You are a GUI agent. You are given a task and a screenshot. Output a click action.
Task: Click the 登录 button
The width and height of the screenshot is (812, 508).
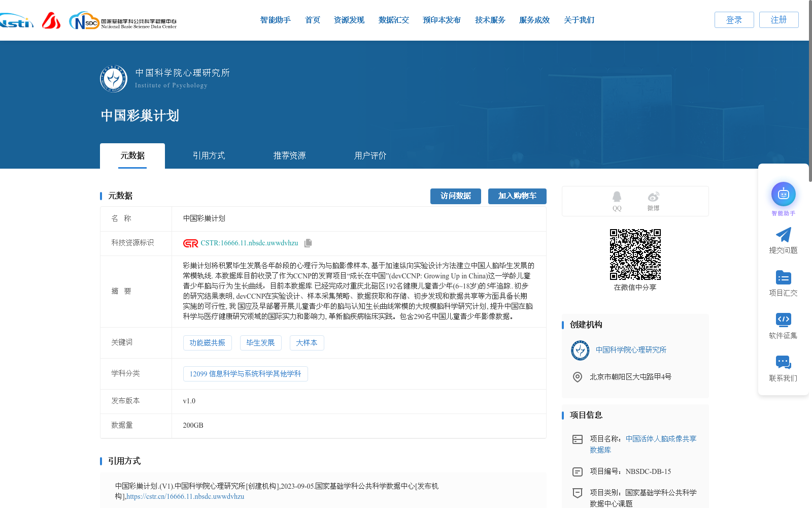coord(734,20)
